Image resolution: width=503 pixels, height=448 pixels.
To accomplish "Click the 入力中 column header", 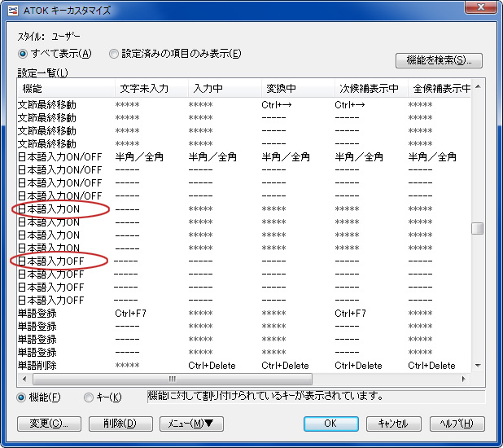I will pos(225,88).
